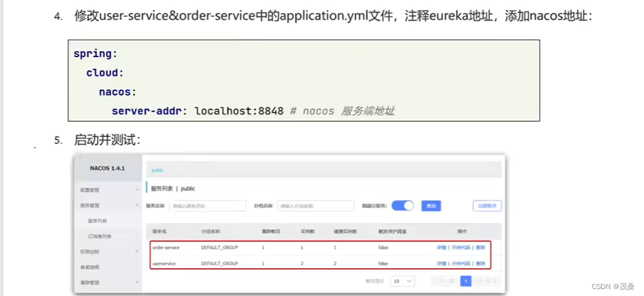Click the 服务列表 | public page heading
Image resolution: width=644 pixels, height=296 pixels.
click(x=173, y=189)
